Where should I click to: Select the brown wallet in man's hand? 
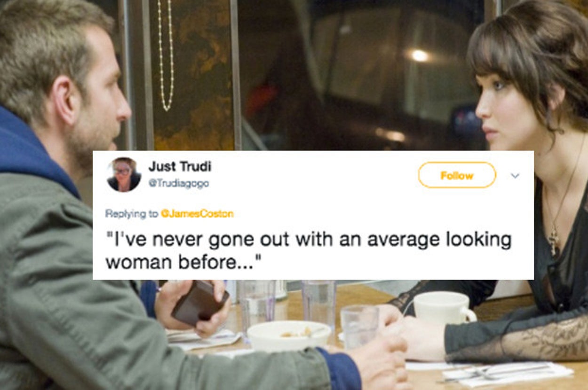pos(200,303)
